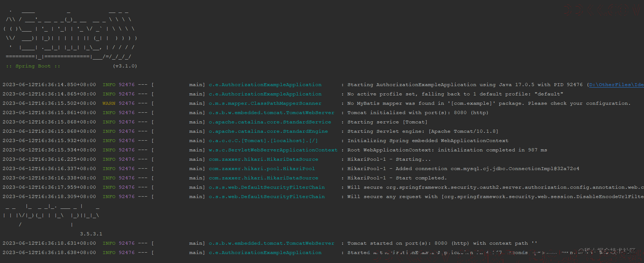Select the WARN log level label
The width and height of the screenshot is (644, 263).
click(109, 103)
